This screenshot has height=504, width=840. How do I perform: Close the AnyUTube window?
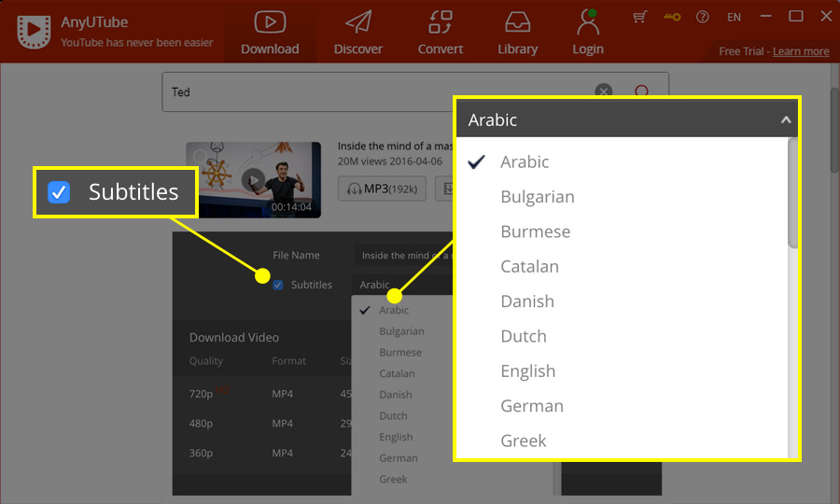coord(826,17)
